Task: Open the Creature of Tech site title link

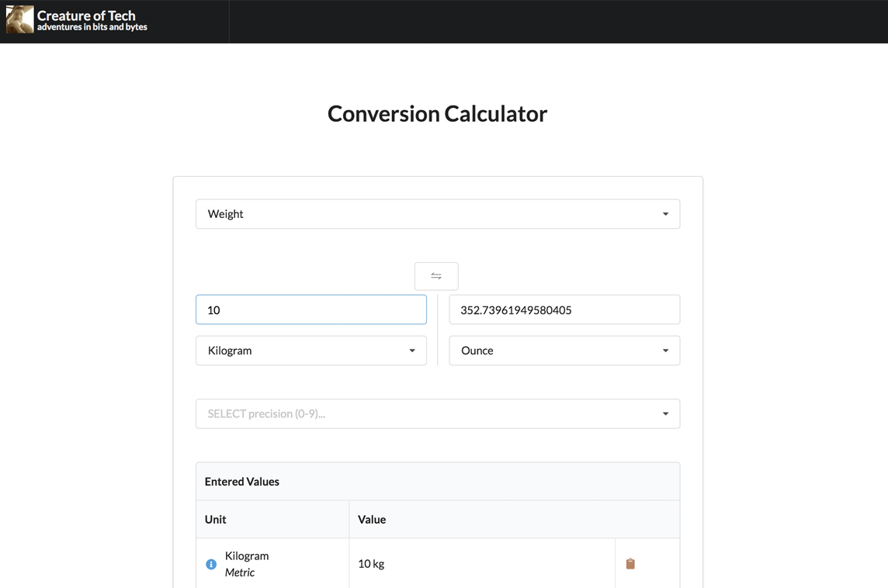Action: pos(86,16)
